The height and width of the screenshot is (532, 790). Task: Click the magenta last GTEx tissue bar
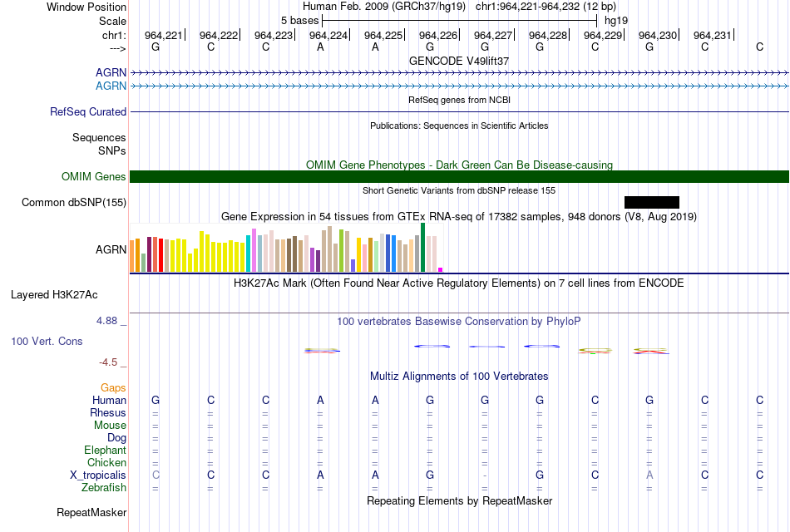441,270
